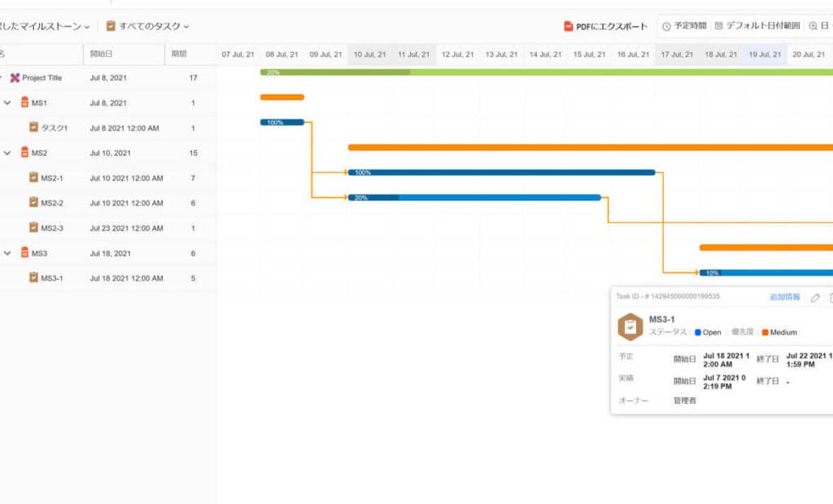This screenshot has height=504, width=833.
Task: Click the 期間 column header
Action: tap(178, 54)
